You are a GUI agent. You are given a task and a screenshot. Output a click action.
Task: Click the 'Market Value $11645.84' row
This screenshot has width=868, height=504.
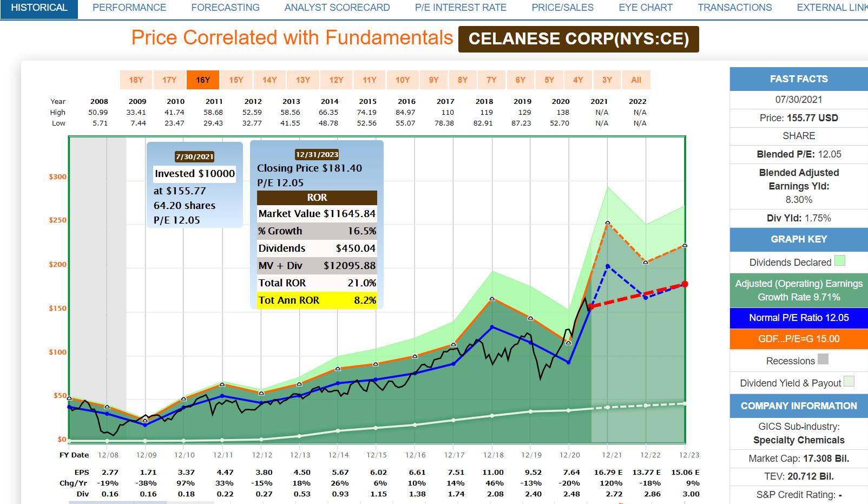click(317, 214)
